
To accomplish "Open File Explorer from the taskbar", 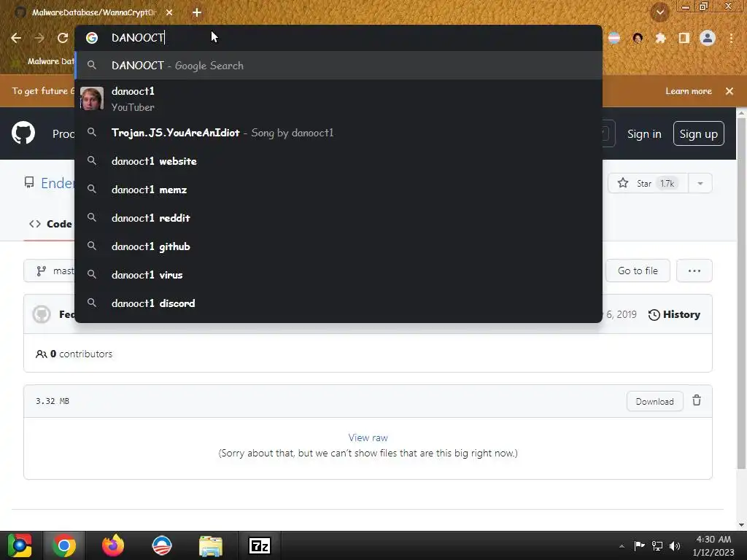I will point(211,545).
